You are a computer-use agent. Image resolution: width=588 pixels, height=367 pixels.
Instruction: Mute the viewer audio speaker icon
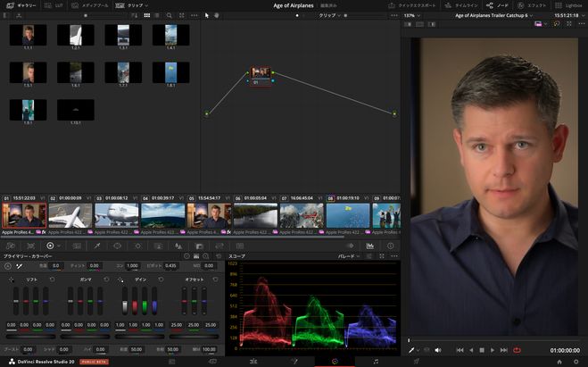pos(437,350)
